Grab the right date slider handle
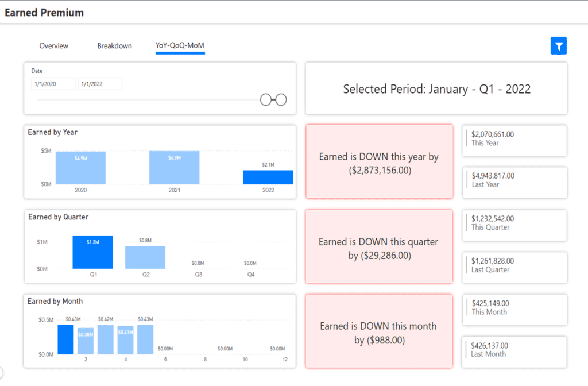This screenshot has width=588, height=386. (x=281, y=100)
